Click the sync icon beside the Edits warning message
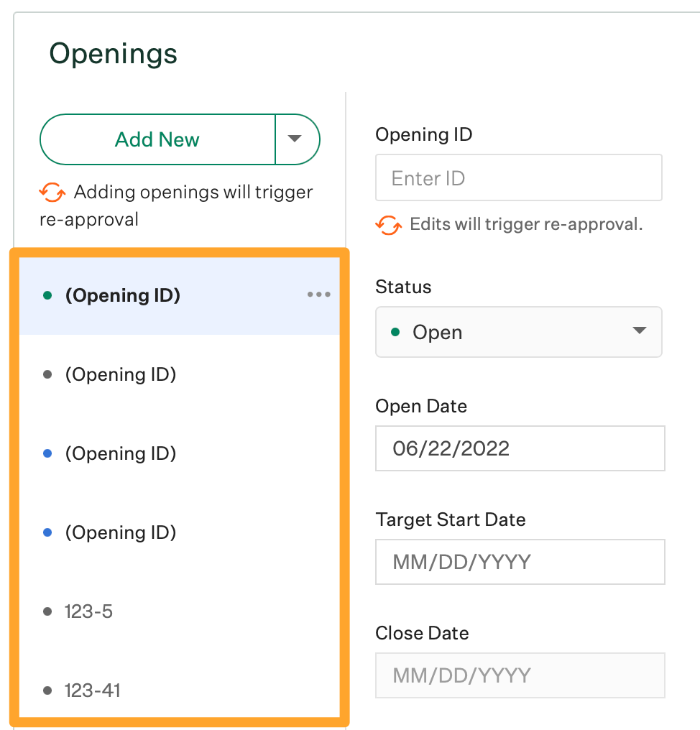Image resolution: width=700 pixels, height=730 pixels. (x=389, y=225)
